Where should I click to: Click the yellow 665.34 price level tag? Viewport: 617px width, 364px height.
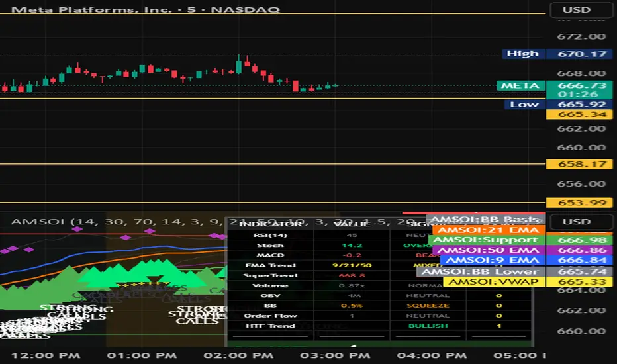(x=579, y=114)
